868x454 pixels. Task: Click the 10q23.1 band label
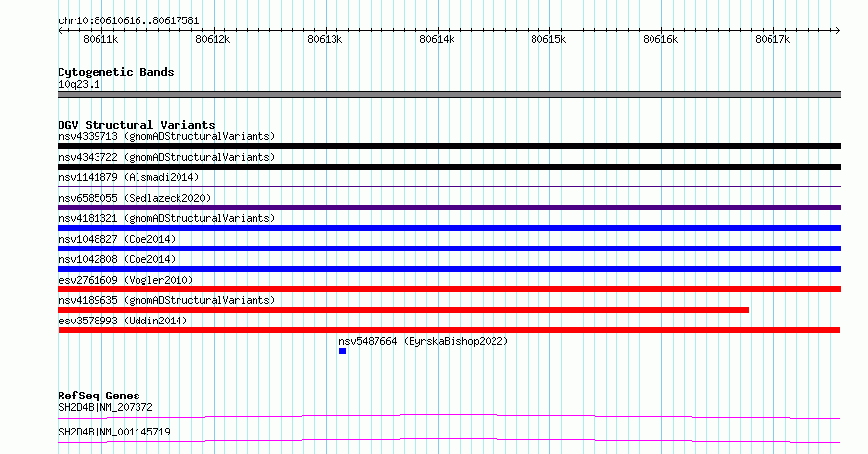pos(79,84)
